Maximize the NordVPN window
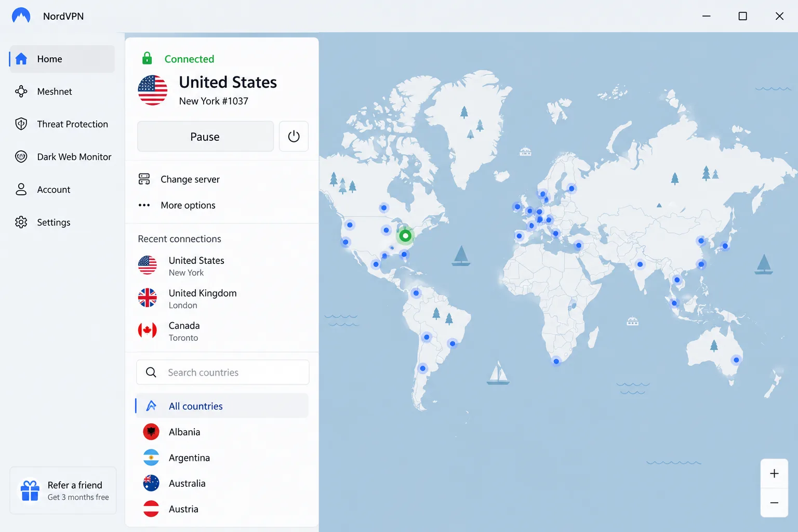The width and height of the screenshot is (798, 532). [743, 16]
